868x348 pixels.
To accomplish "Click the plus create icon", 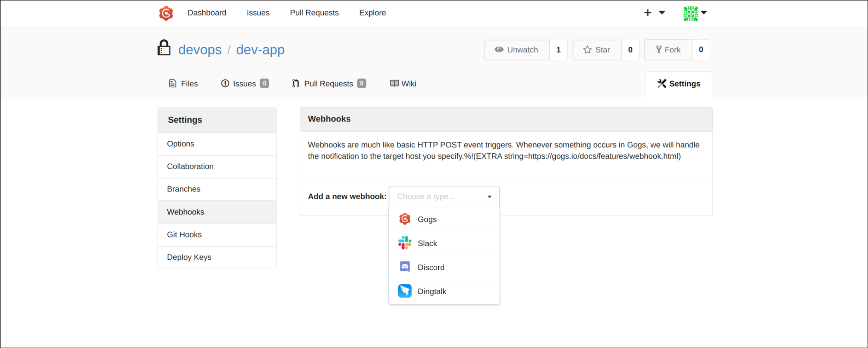I will (647, 13).
